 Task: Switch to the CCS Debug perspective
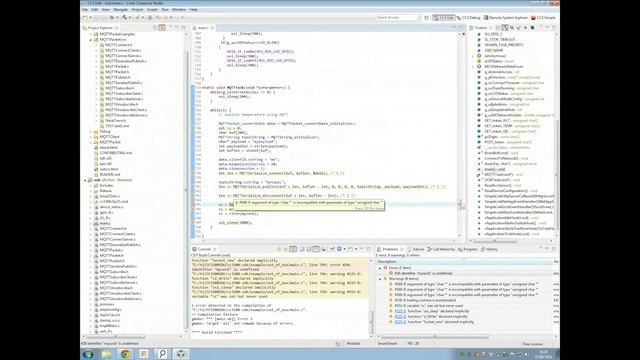(469, 18)
